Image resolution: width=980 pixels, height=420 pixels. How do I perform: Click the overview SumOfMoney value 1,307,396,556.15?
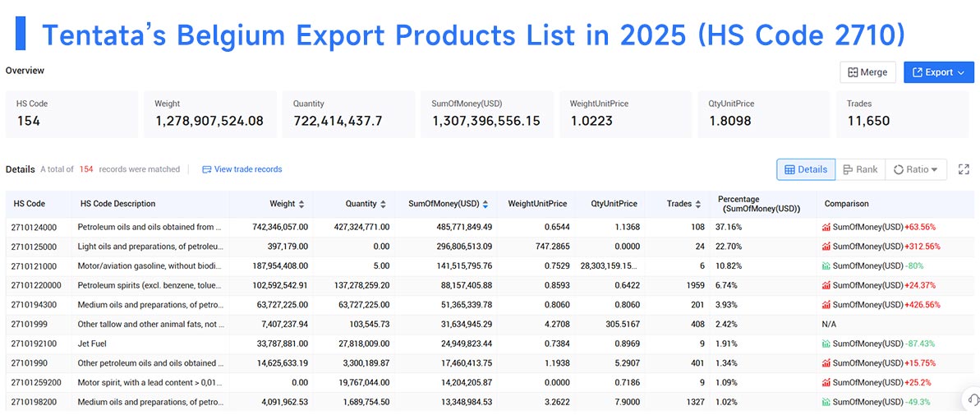click(485, 122)
